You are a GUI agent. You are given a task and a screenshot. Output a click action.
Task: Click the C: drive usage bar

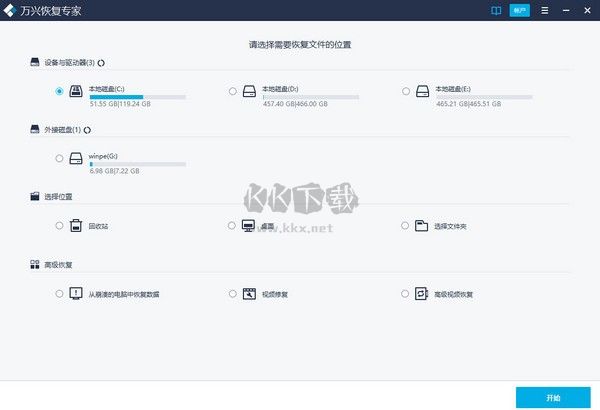(x=137, y=97)
